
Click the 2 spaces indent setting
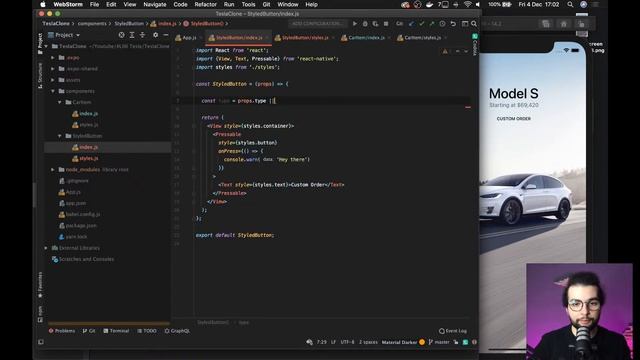pyautogui.click(x=368, y=342)
